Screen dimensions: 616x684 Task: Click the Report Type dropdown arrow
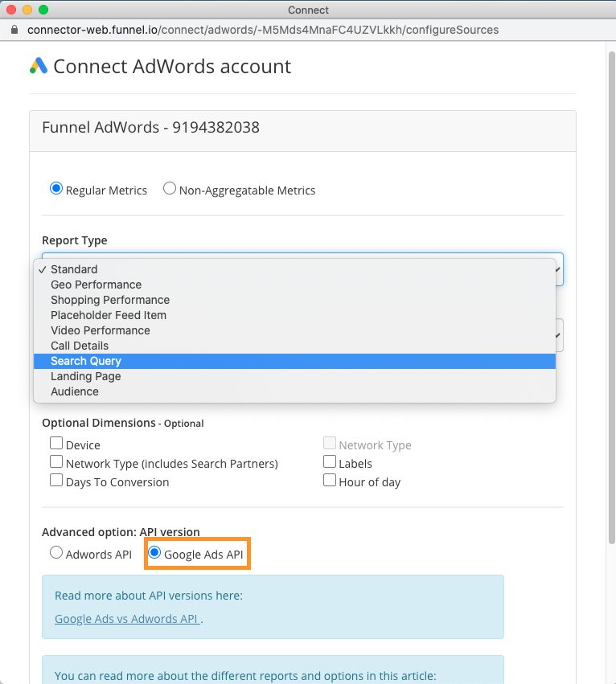[558, 269]
